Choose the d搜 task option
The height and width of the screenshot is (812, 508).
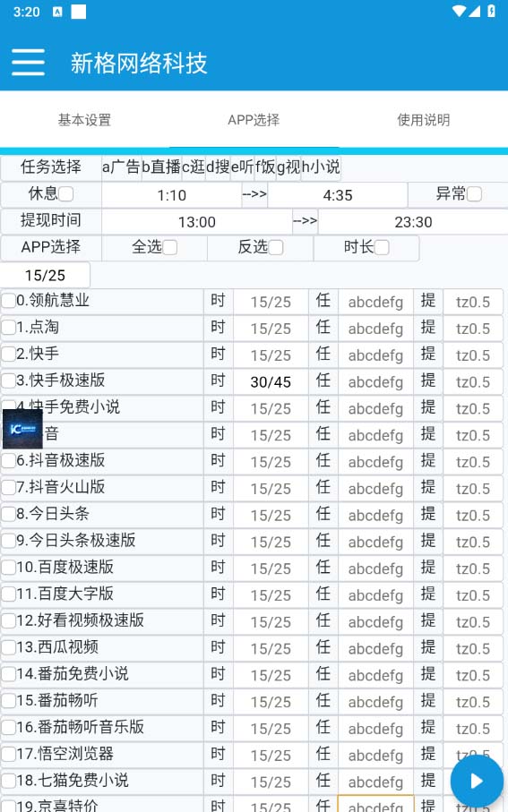coord(218,167)
